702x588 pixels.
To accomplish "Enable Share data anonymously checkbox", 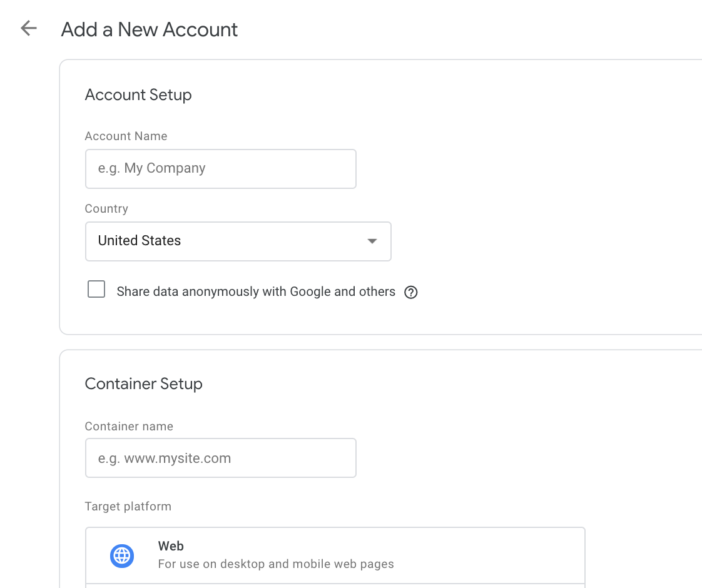I will pyautogui.click(x=96, y=290).
